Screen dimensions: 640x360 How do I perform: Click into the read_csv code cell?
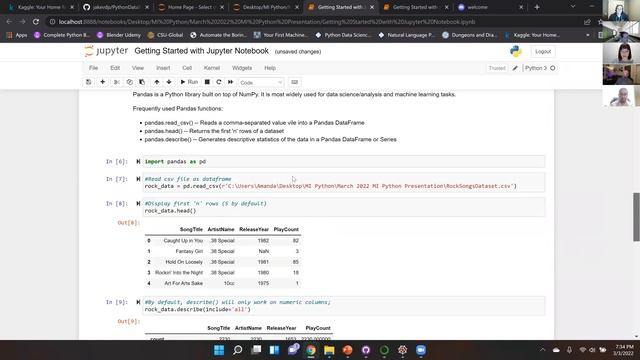coord(344,182)
